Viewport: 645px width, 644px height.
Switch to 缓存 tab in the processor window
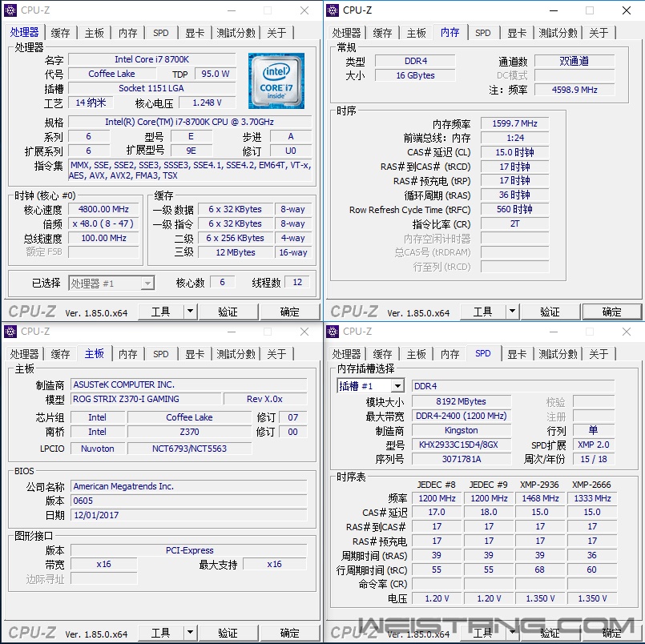(x=60, y=33)
